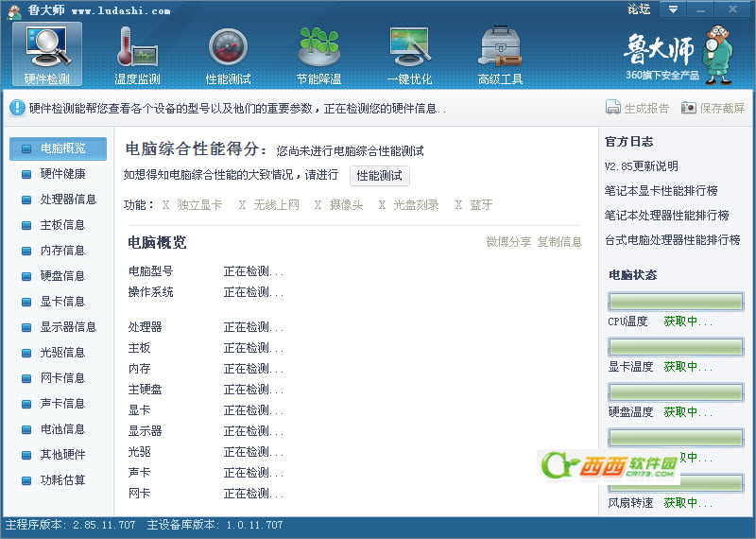Open the 论坛 forum link
Viewport: 756px width, 539px height.
[639, 9]
